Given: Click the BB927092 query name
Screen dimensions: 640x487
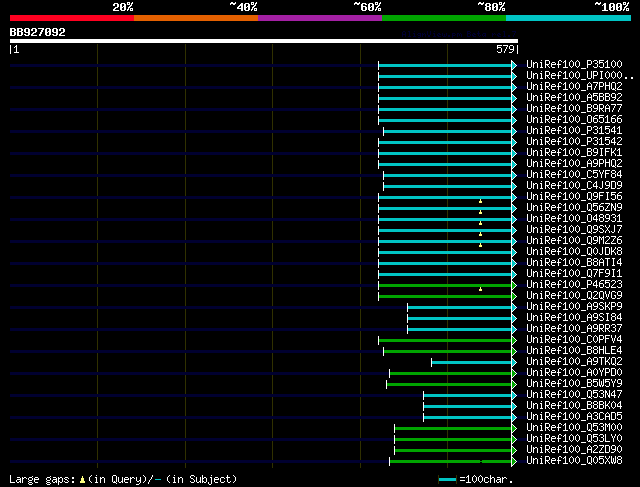Looking at the screenshot, I should pyautogui.click(x=38, y=32).
